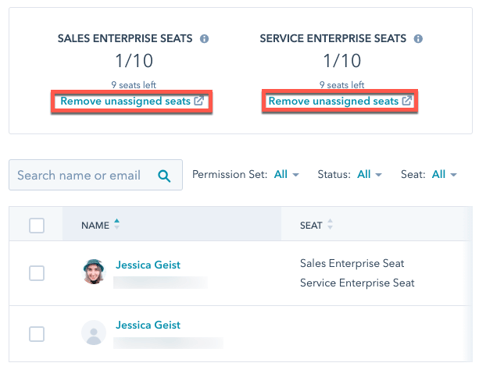Click info icon beside Sales Enterprise Seats

tap(204, 39)
